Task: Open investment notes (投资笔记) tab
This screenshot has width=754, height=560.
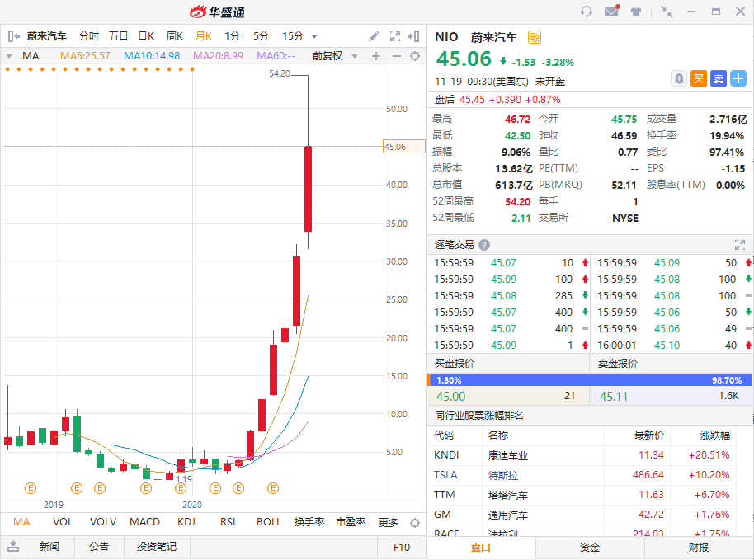Action: (x=156, y=547)
